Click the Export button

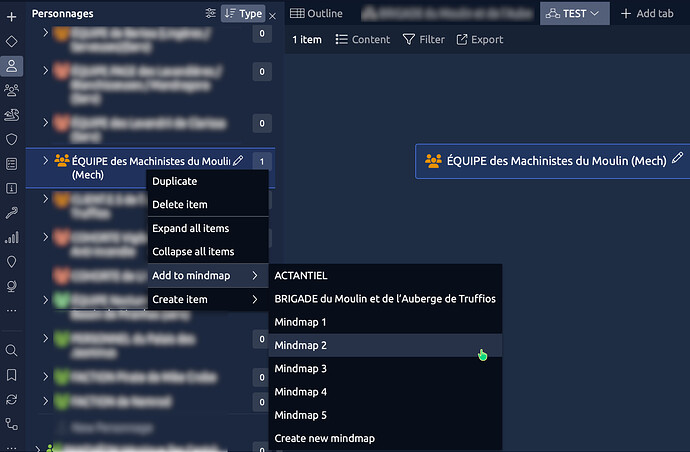[x=480, y=40]
